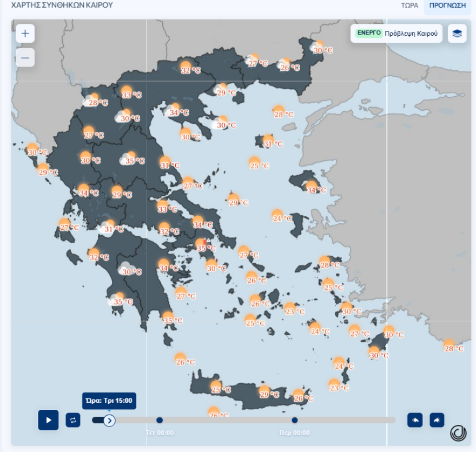The height and width of the screenshot is (452, 476).
Task: Zoom out of the weather map
Action: tap(25, 57)
